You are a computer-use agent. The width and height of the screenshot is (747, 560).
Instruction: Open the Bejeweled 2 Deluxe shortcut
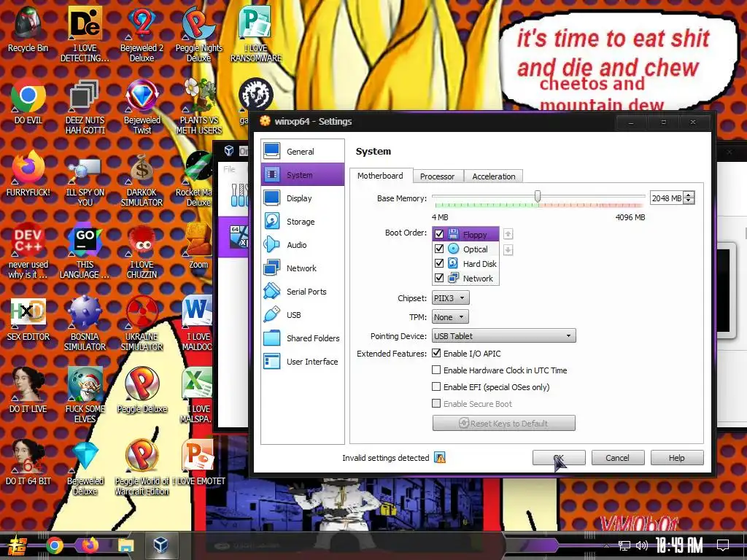(x=142, y=34)
